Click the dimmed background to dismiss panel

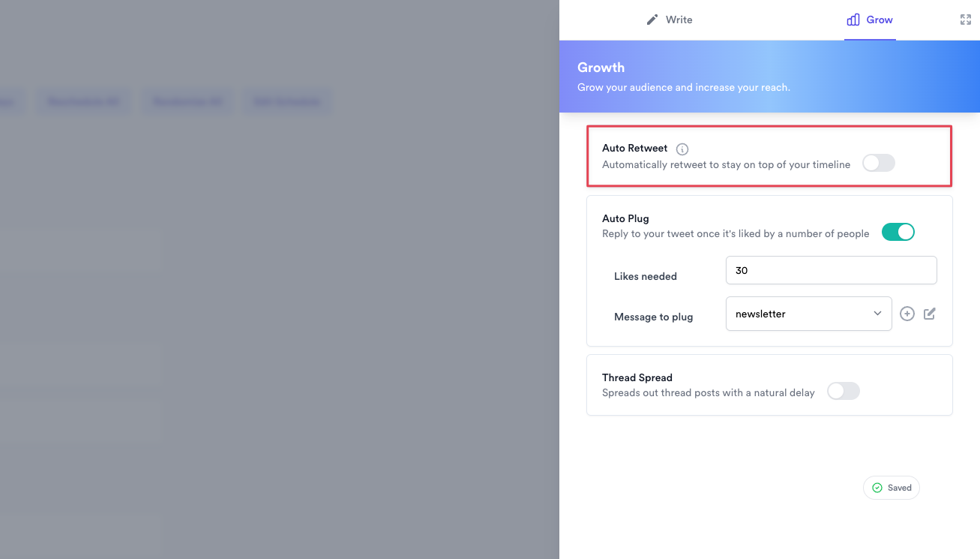click(x=277, y=300)
